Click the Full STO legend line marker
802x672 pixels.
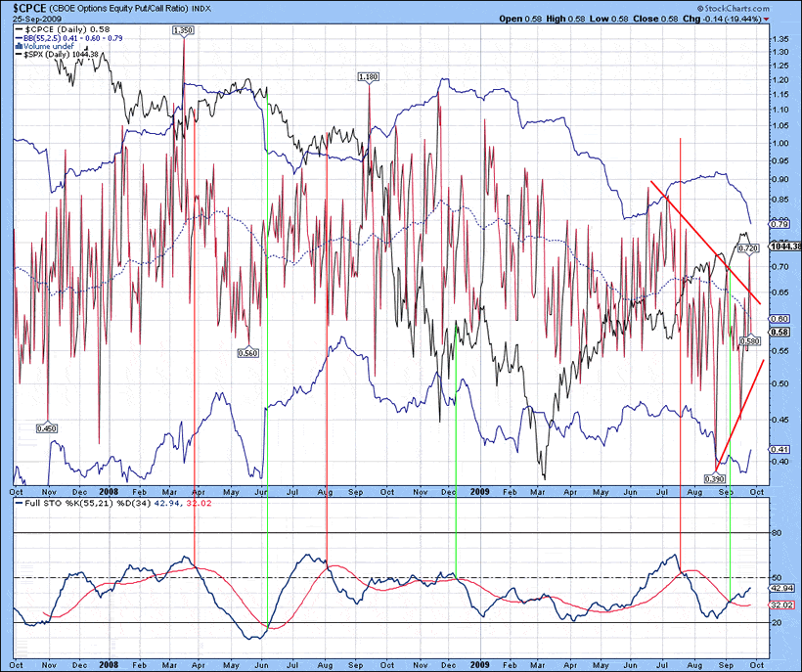(19, 503)
